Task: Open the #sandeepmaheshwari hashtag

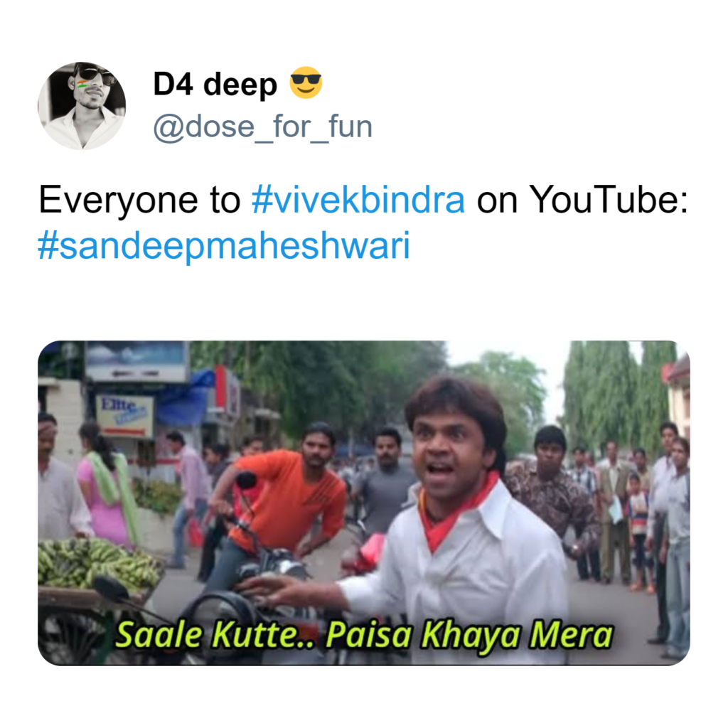Action: (224, 245)
